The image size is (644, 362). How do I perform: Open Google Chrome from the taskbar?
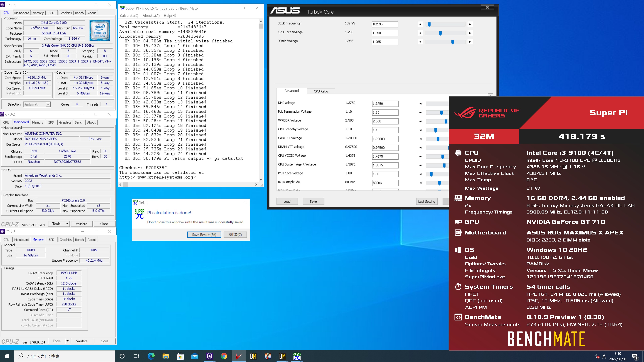(224, 356)
